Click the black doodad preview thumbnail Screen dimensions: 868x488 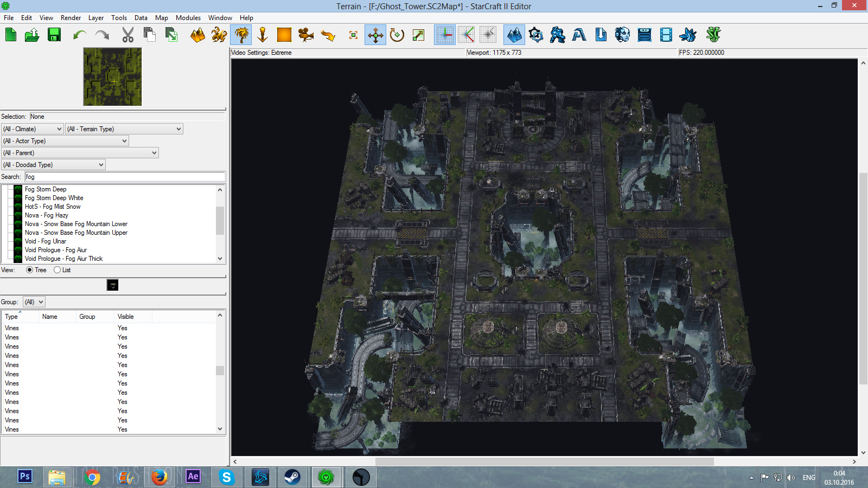[x=112, y=285]
